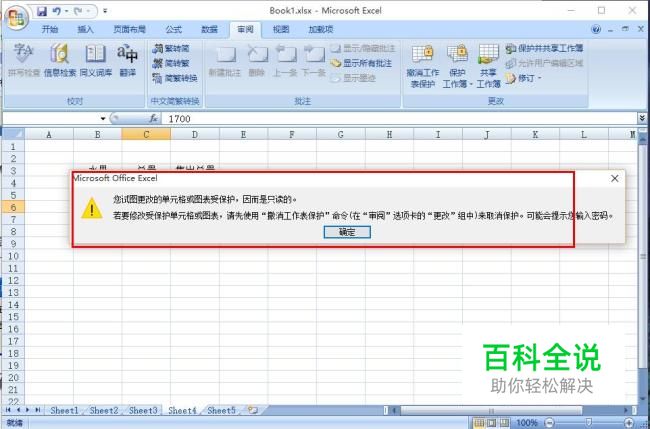
Task: Click 保护并共享工作簿
Action: (x=544, y=48)
